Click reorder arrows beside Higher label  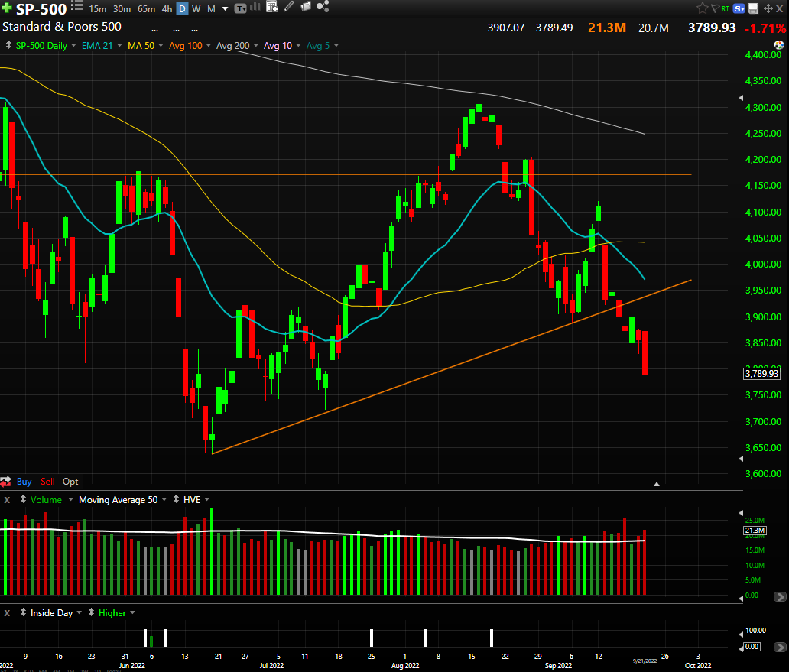pos(92,612)
